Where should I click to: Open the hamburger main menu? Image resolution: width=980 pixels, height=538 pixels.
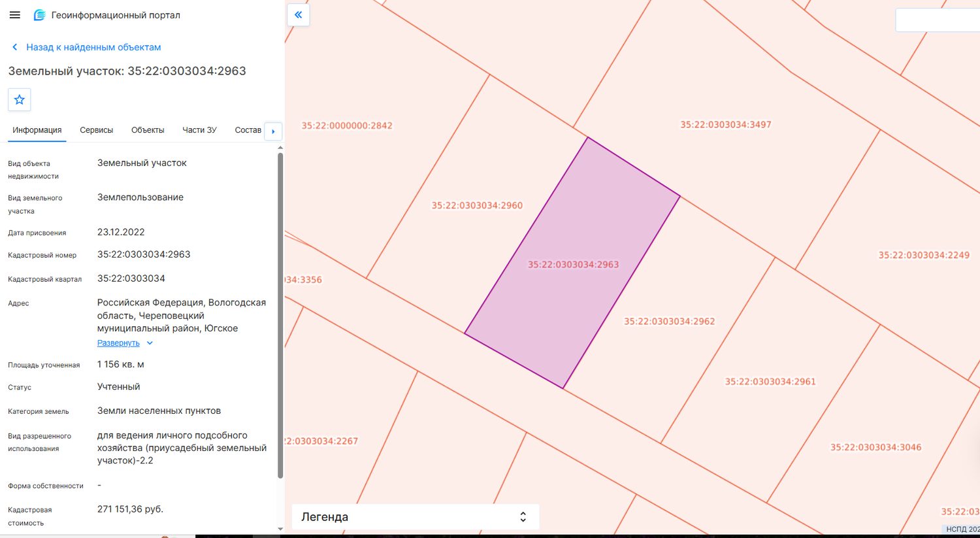[15, 15]
